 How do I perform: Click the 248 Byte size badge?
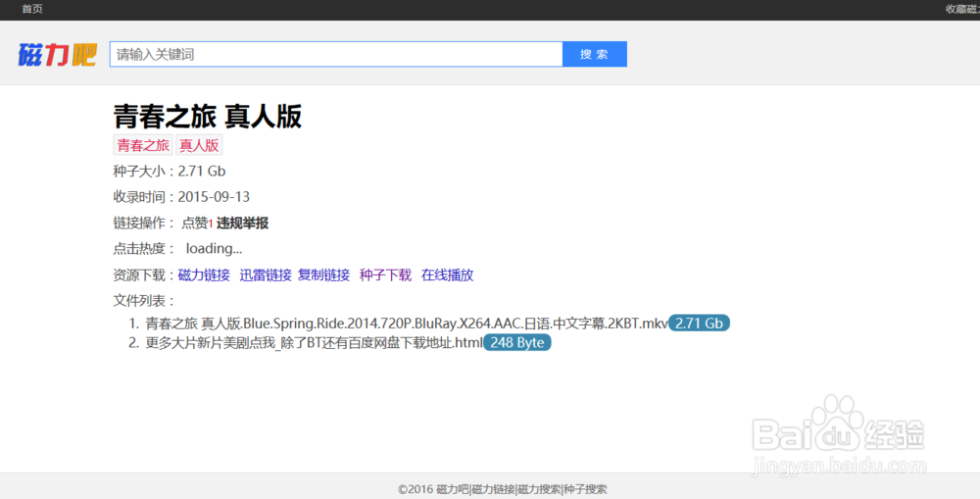516,343
